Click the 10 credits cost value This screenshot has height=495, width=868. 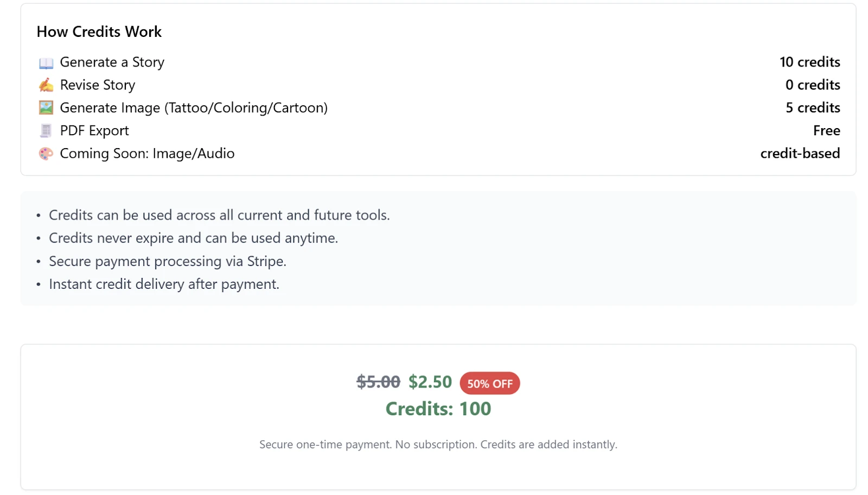(x=809, y=62)
